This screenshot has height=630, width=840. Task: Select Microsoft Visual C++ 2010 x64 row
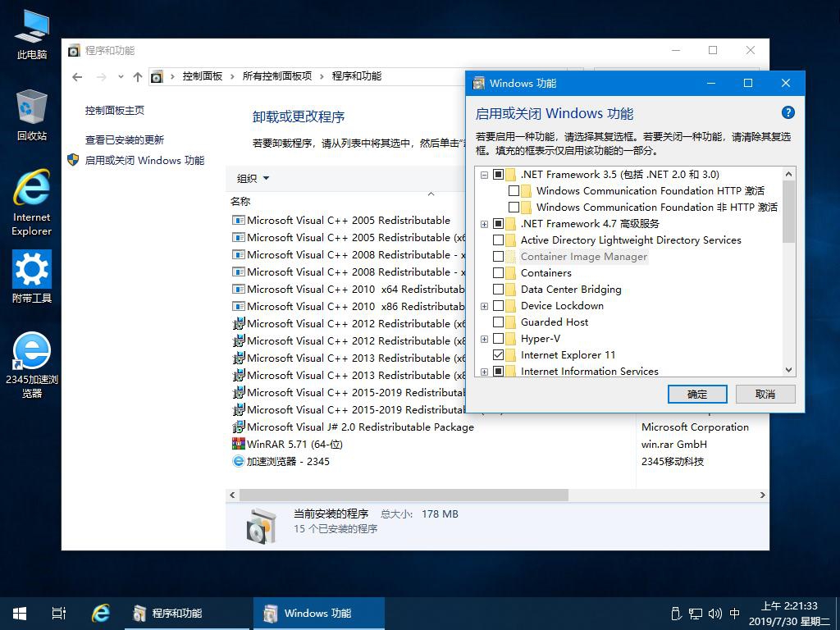pyautogui.click(x=347, y=290)
